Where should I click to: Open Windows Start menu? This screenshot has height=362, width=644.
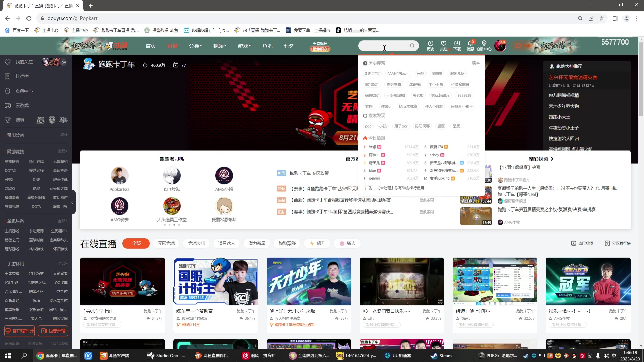tap(8, 356)
